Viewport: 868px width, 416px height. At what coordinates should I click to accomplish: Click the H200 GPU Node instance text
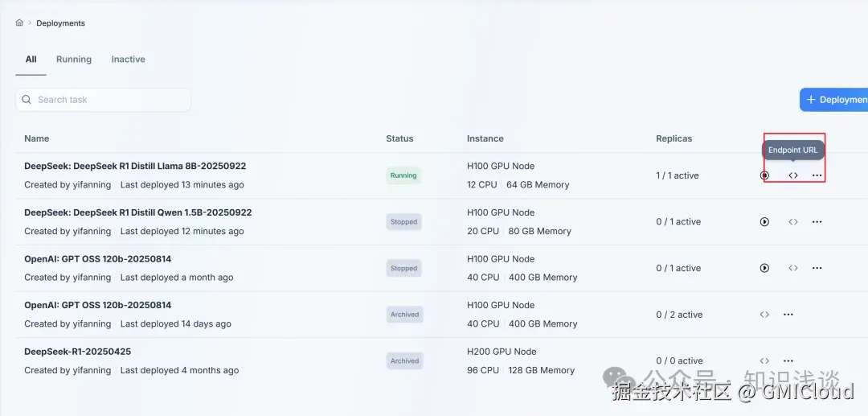[501, 351]
